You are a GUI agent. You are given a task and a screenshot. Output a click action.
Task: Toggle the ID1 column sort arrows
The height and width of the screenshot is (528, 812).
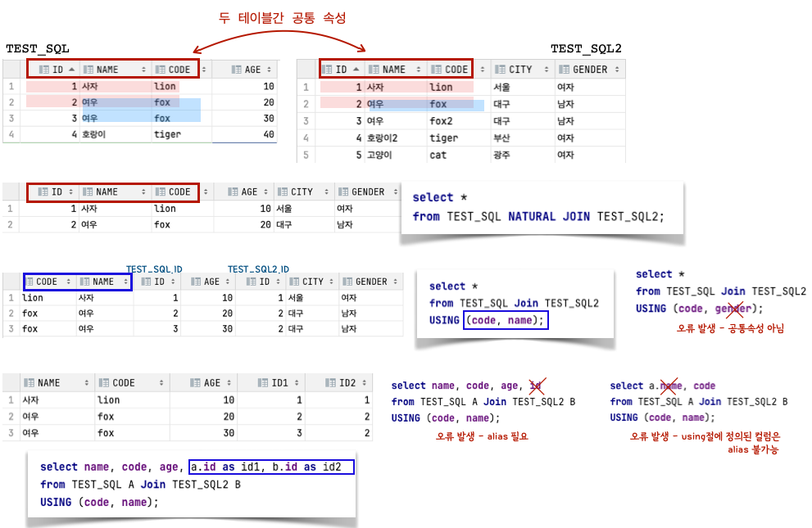click(297, 382)
